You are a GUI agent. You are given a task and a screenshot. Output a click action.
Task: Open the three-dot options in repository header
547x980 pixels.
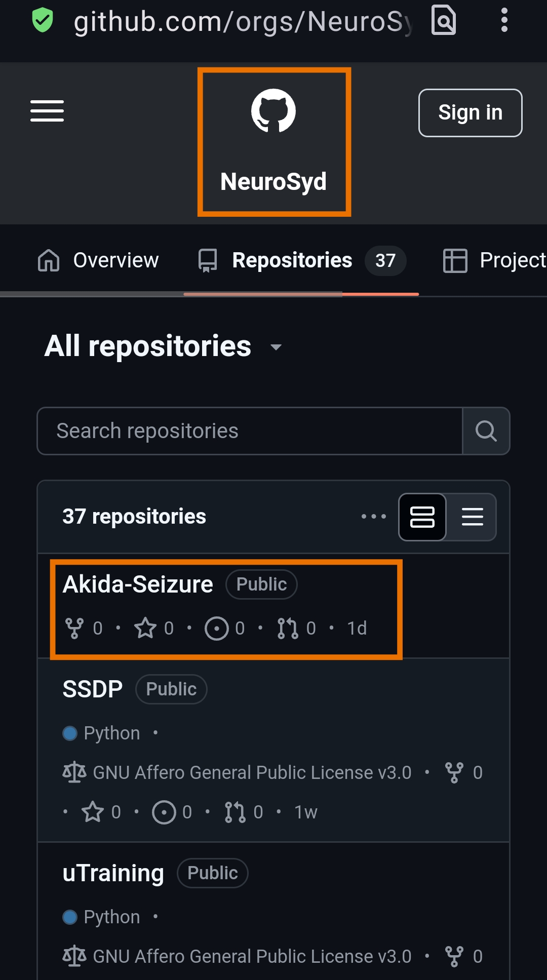374,517
